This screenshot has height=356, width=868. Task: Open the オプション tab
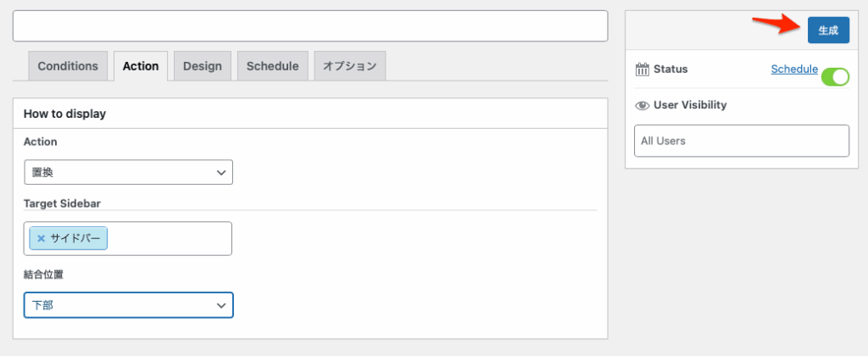coord(350,66)
